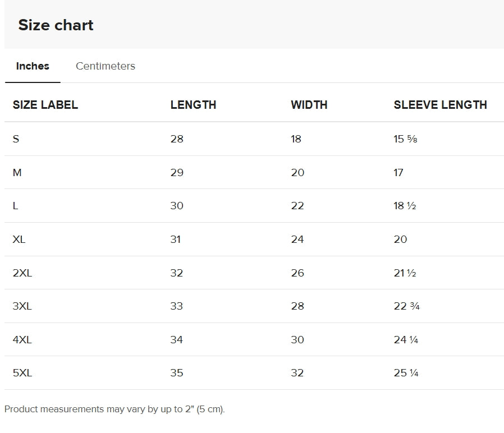The width and height of the screenshot is (504, 433).
Task: Switch to the Centimeters tab
Action: pos(105,66)
